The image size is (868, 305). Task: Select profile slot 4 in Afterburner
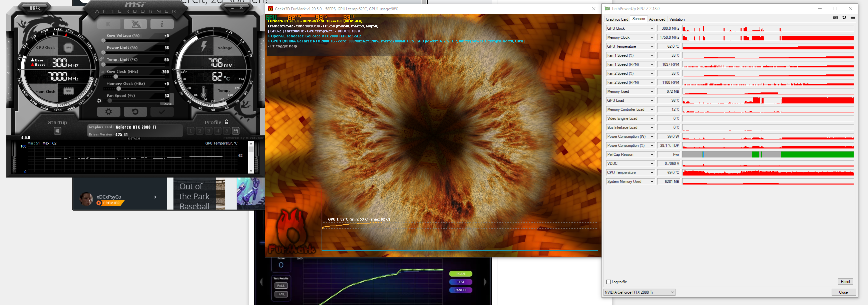click(x=218, y=131)
